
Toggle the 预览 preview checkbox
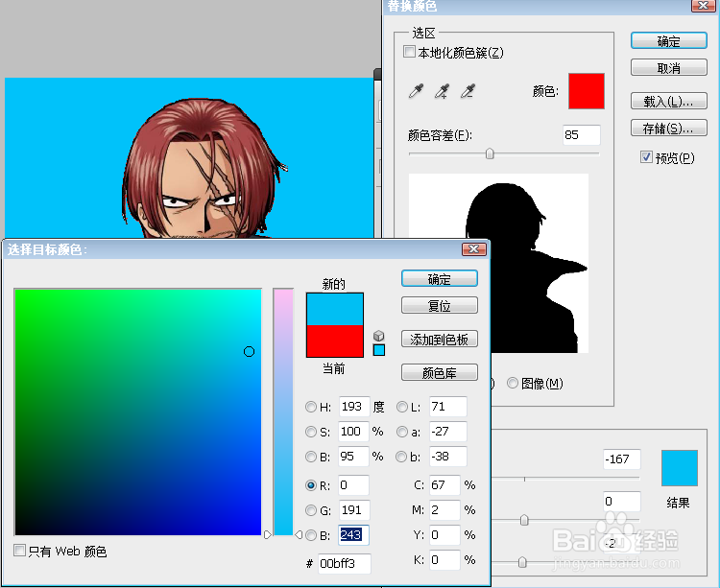click(x=646, y=157)
